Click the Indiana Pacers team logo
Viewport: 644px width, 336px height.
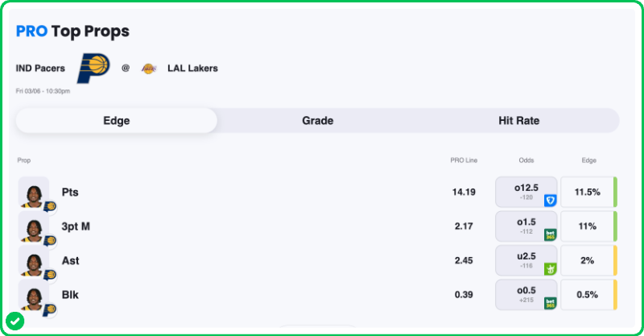(x=93, y=68)
